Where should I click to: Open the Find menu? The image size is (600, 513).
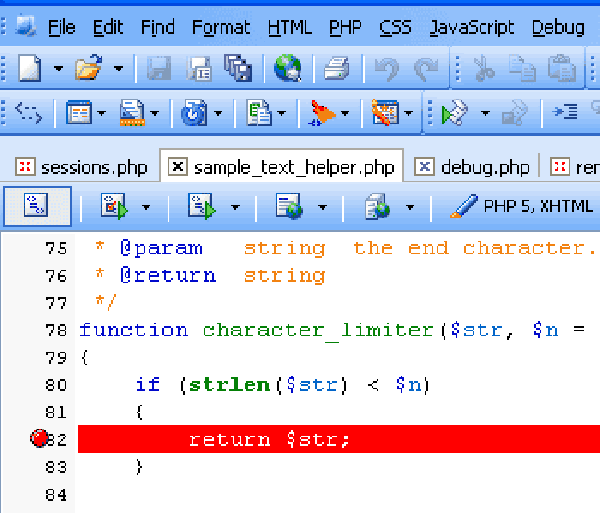(x=158, y=28)
